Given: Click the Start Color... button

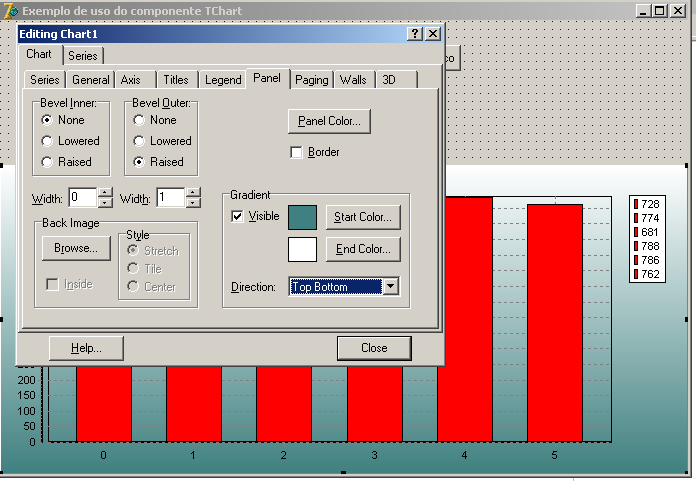Looking at the screenshot, I should [x=363, y=217].
